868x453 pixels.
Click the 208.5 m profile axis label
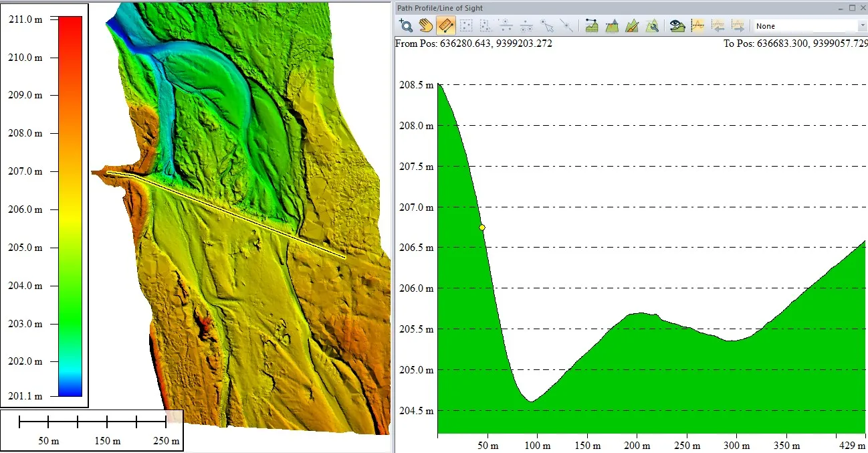point(416,85)
